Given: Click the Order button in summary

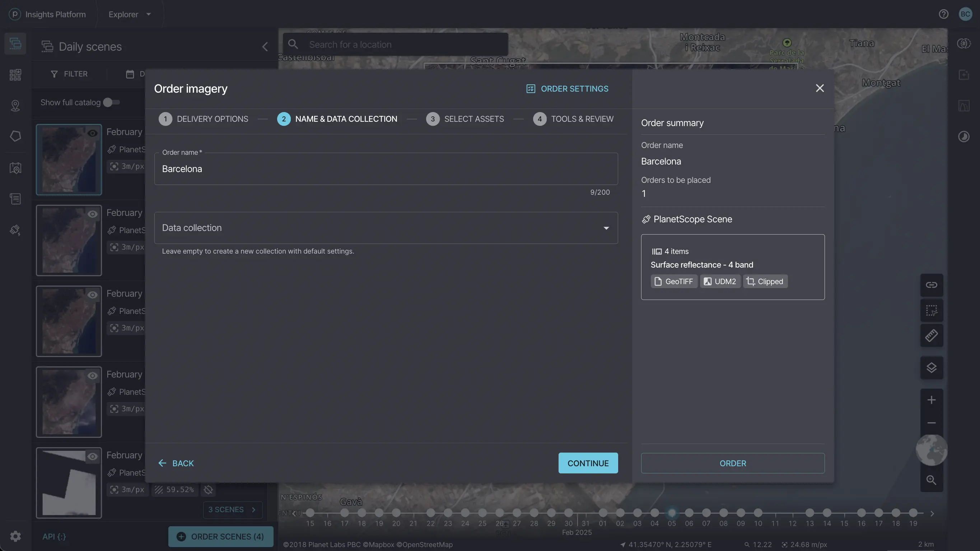Looking at the screenshot, I should [733, 463].
